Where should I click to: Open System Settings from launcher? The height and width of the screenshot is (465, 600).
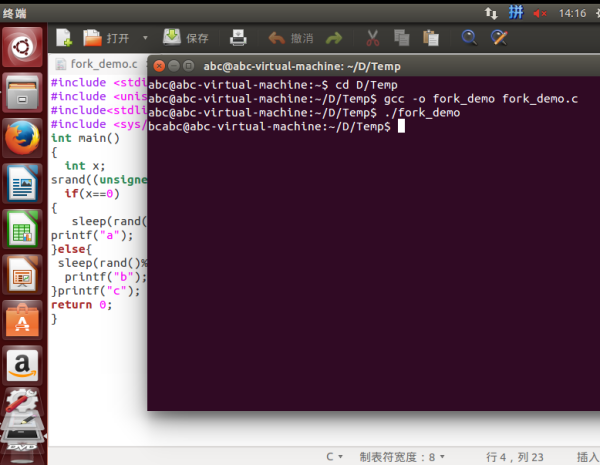(x=22, y=401)
